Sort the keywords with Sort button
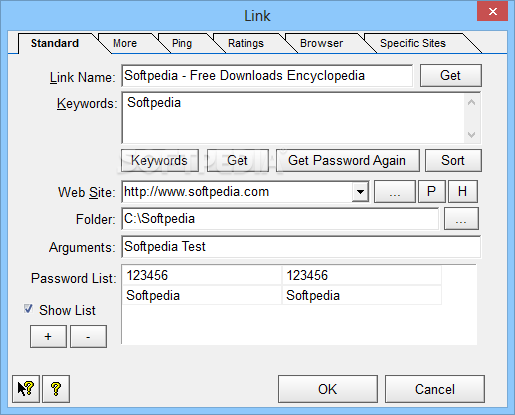This screenshot has width=515, height=415. click(x=453, y=161)
